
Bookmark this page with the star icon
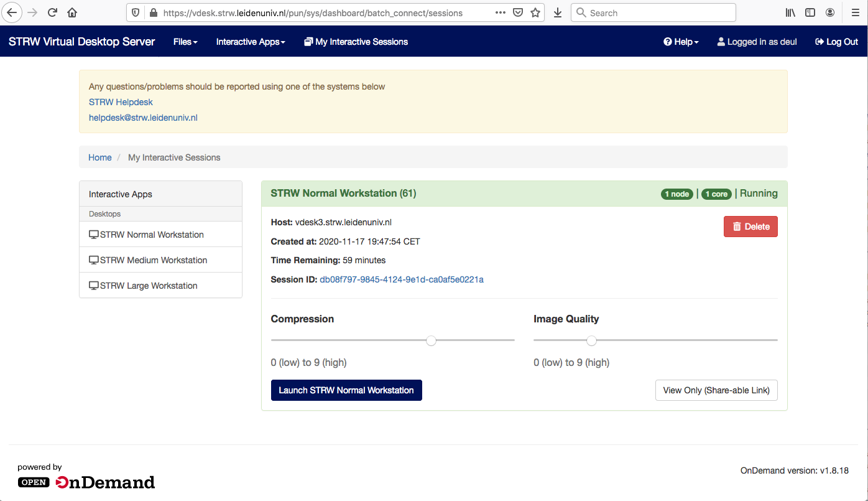(x=535, y=12)
